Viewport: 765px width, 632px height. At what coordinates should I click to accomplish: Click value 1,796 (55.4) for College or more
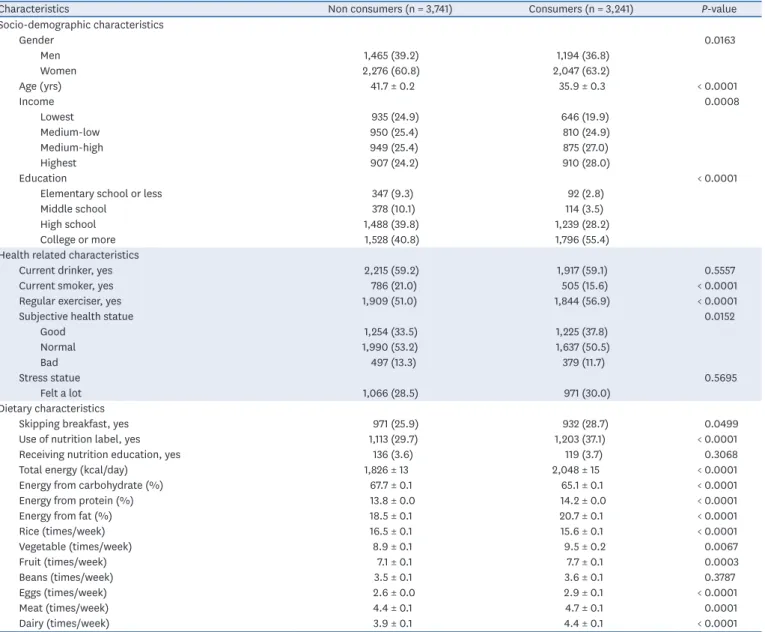pos(582,240)
